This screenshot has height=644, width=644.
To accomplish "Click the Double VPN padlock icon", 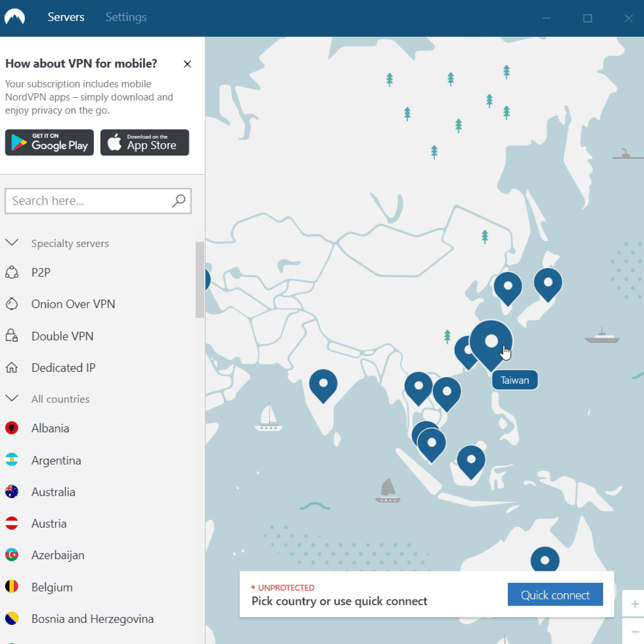I will 12,336.
